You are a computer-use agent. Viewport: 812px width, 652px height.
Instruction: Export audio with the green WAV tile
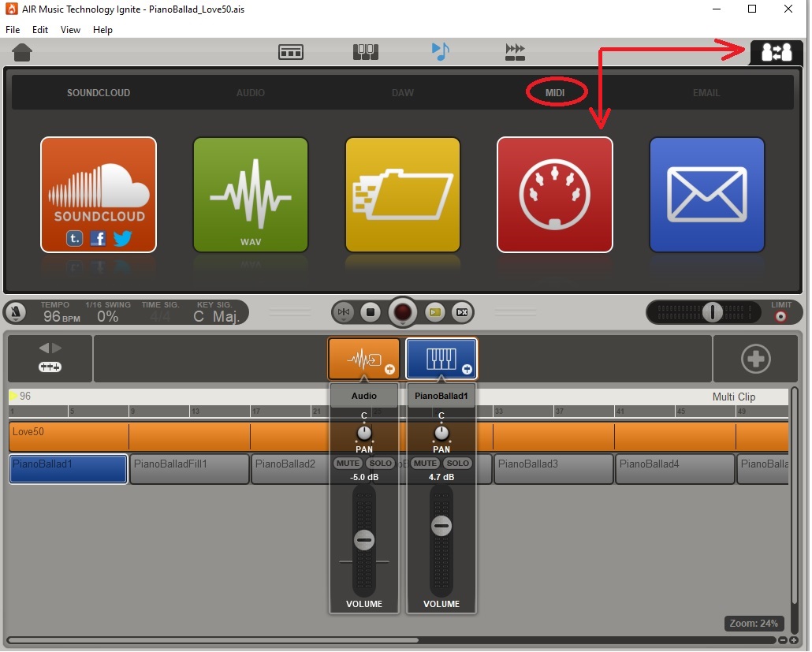(251, 195)
